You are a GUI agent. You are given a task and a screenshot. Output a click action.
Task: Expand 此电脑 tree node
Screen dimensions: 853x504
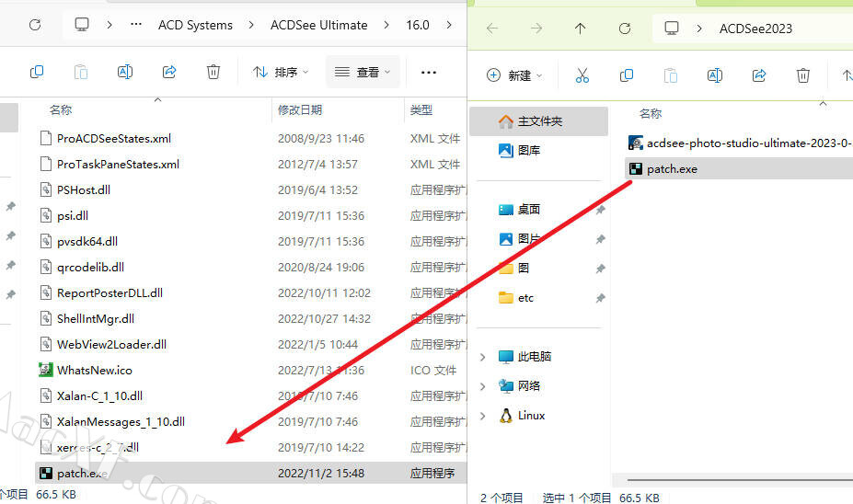[482, 357]
